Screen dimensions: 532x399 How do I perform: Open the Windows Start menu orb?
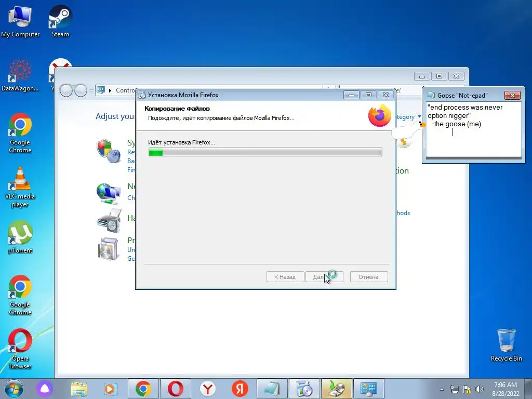click(14, 389)
